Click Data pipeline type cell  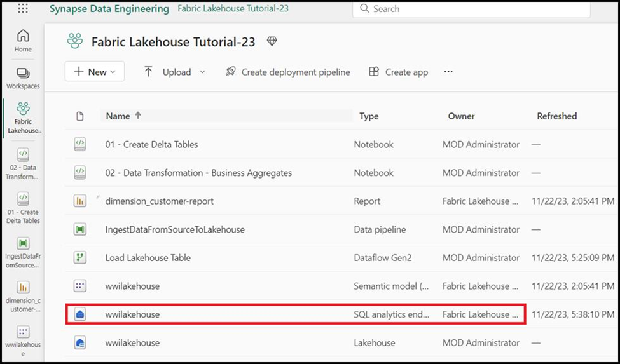tap(380, 229)
